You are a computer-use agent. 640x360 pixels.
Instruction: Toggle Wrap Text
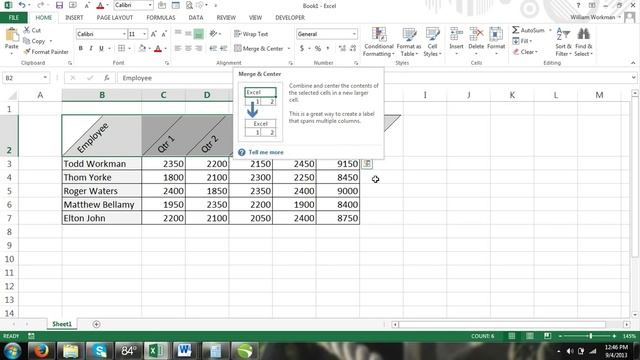click(x=251, y=34)
